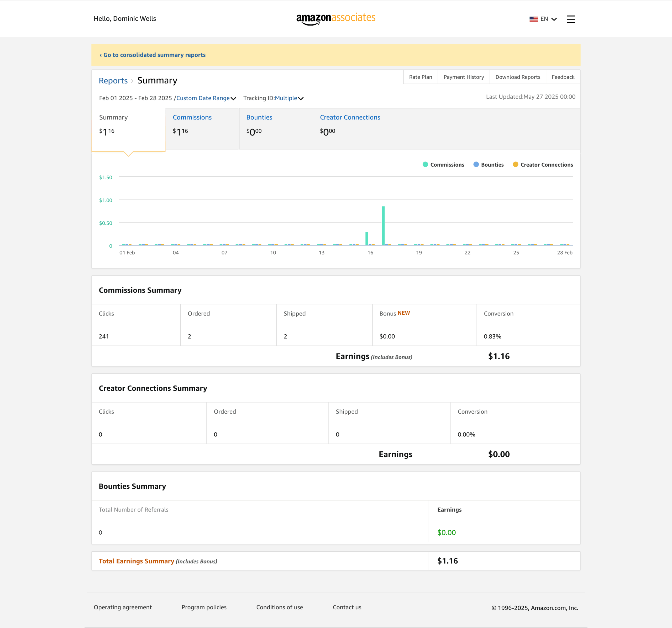Switch to the Bounties tab
This screenshot has height=628, width=672.
(276, 128)
